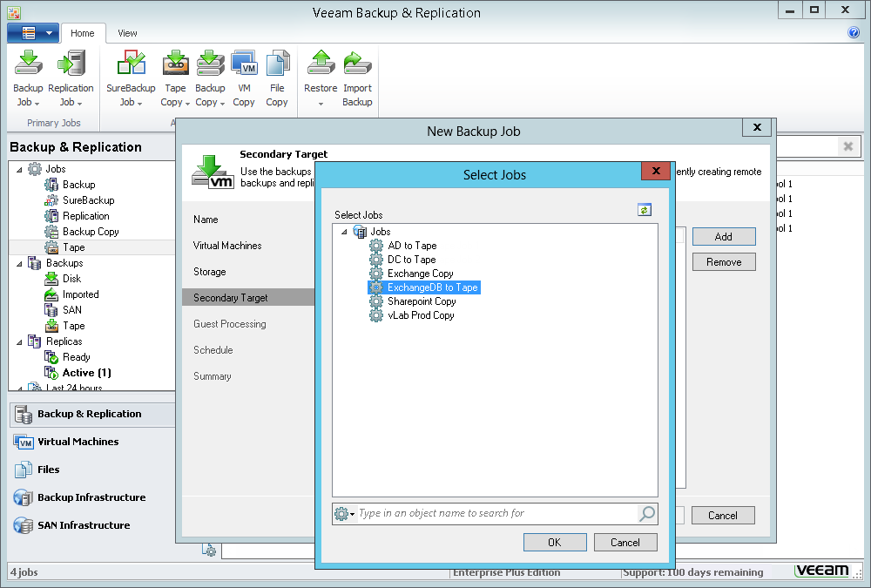871x588 pixels.
Task: Select Replication under Jobs in tree
Action: point(77,216)
